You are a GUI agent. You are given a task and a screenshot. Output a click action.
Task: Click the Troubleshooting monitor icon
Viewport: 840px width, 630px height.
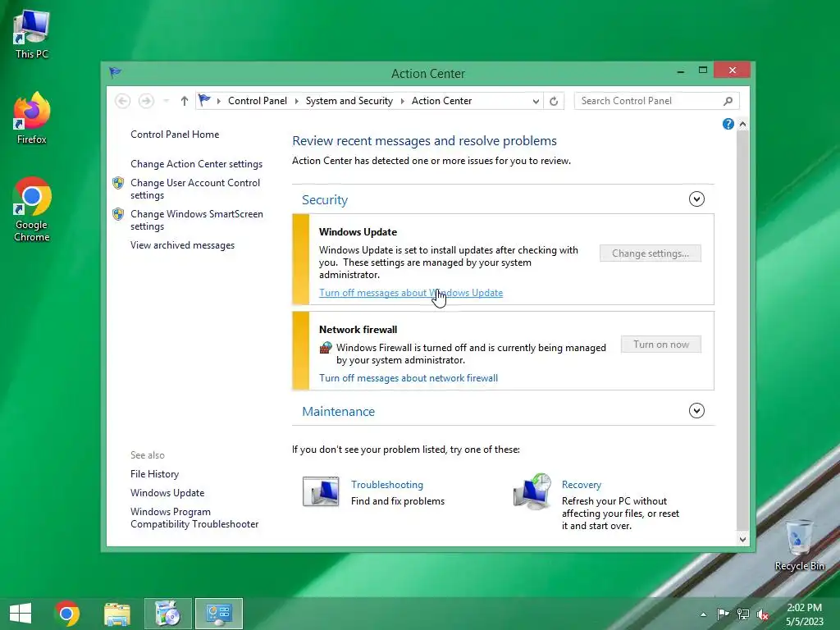(321, 491)
